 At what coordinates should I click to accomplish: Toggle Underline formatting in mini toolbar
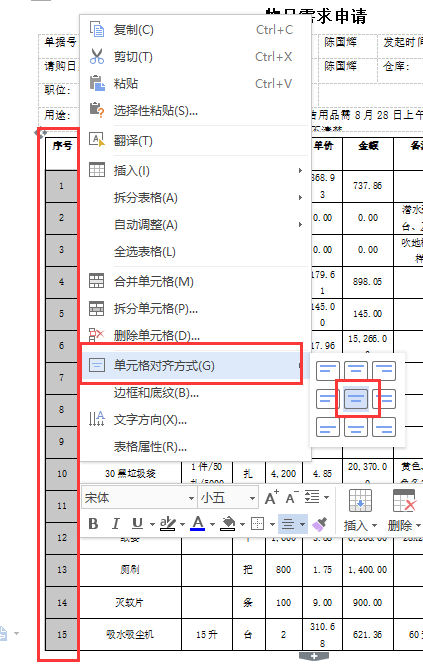tap(137, 524)
